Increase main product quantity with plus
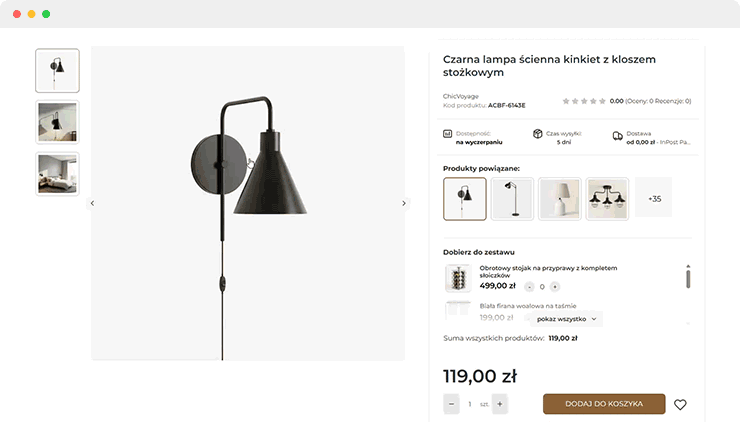 (500, 404)
